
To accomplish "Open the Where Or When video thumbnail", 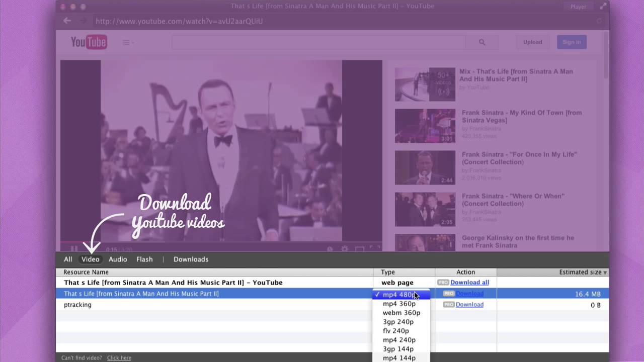I will [x=425, y=210].
